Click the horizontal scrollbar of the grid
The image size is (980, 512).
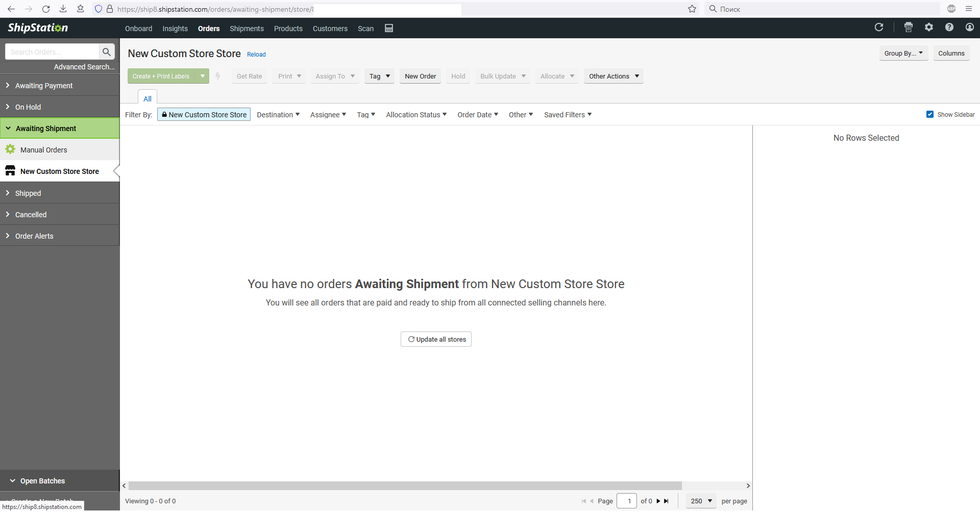tap(405, 486)
